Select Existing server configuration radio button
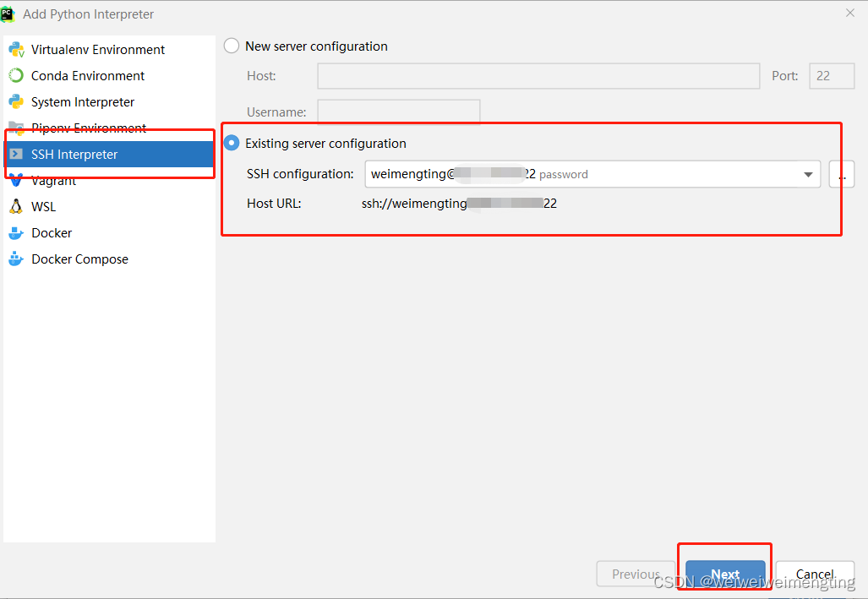Screen dimensions: 868x599 click(x=232, y=143)
